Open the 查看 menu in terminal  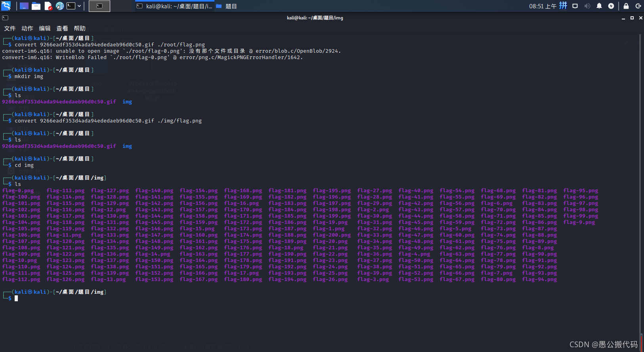(x=62, y=29)
